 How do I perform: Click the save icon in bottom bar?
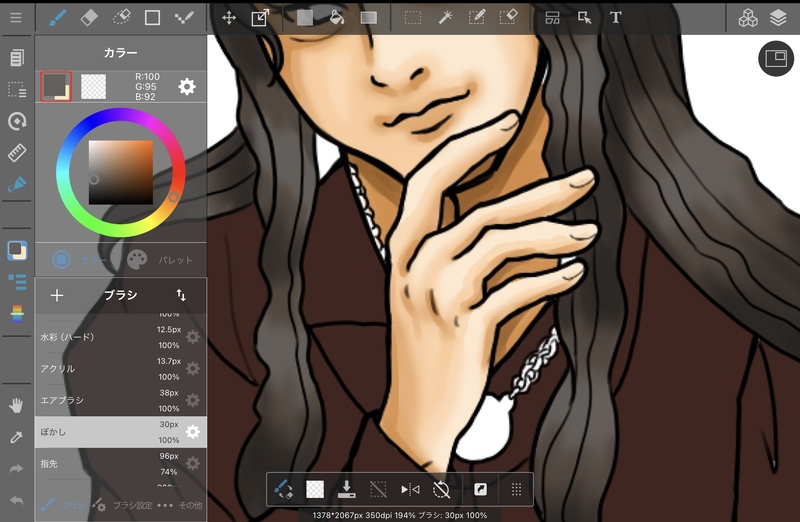coord(346,489)
